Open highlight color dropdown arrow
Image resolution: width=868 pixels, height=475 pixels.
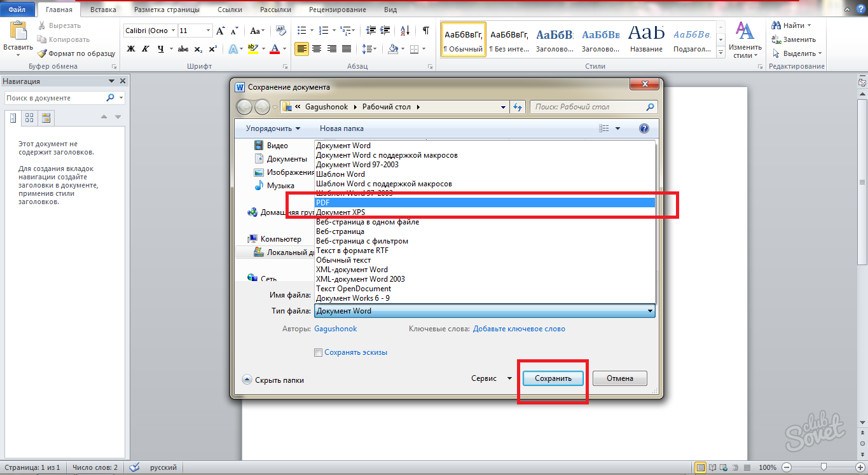(x=264, y=49)
